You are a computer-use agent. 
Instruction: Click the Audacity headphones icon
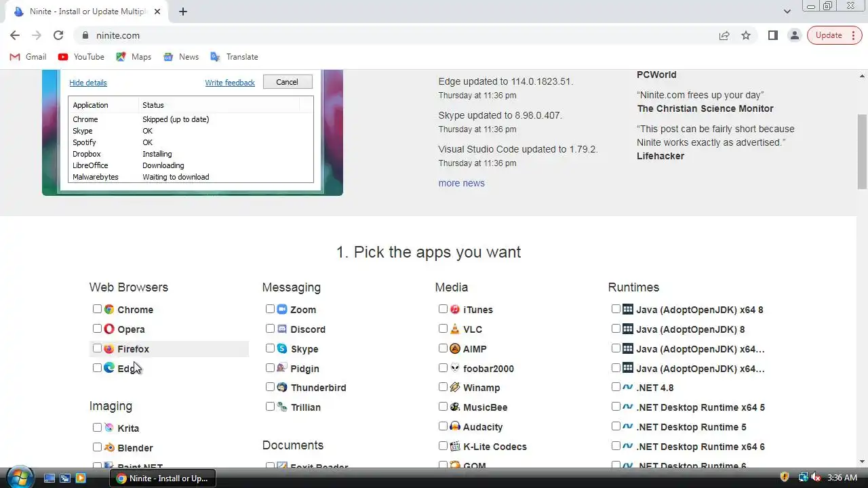coord(455,426)
